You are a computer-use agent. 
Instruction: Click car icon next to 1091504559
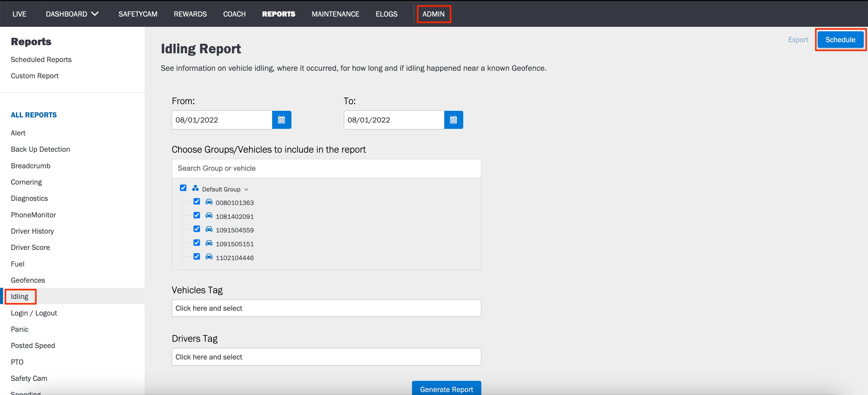[209, 229]
